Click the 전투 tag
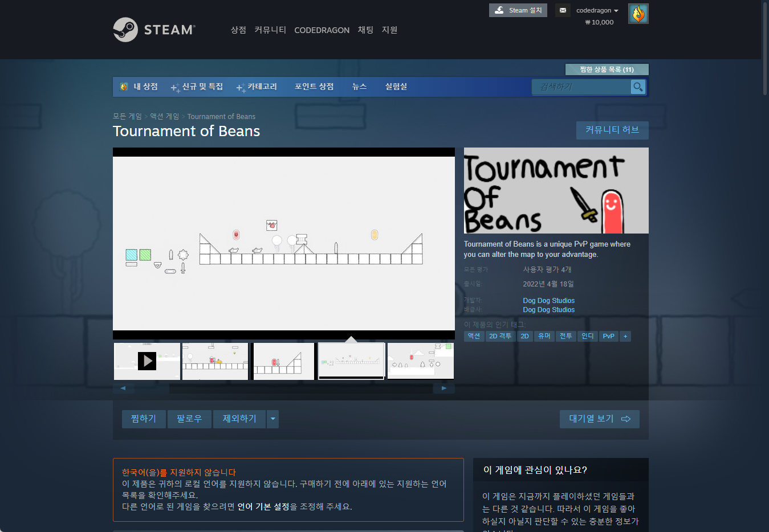The height and width of the screenshot is (532, 769). click(x=566, y=336)
